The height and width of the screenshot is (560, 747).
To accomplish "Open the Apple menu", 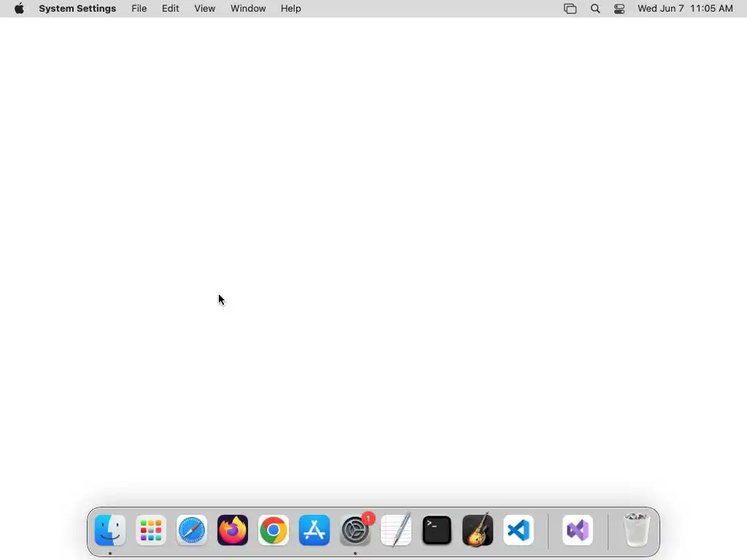I will coord(19,9).
